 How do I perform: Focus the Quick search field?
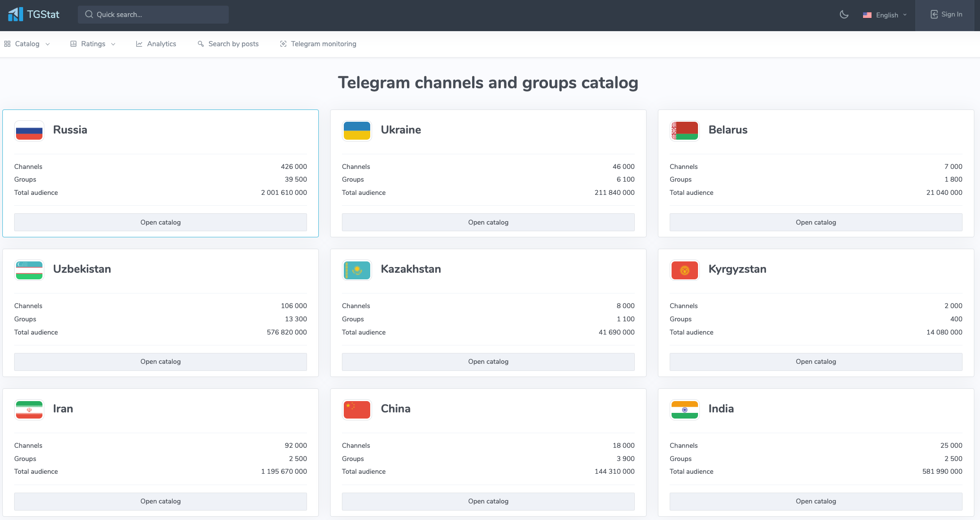(153, 15)
